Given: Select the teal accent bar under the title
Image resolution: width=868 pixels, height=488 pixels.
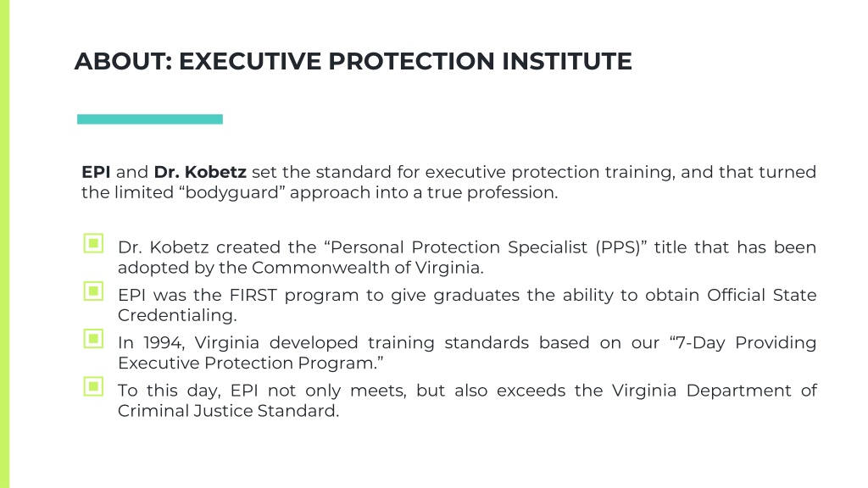Looking at the screenshot, I should coord(150,119).
